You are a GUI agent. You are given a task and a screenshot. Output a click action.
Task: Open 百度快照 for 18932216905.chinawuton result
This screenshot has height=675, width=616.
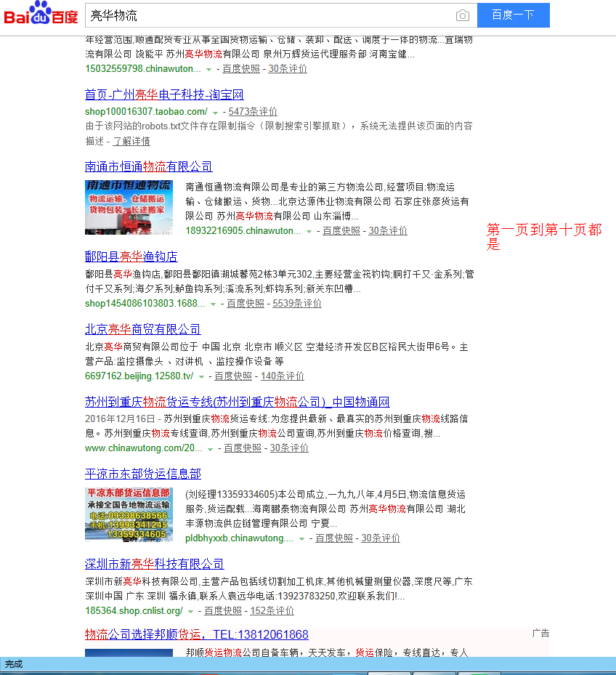tap(341, 231)
